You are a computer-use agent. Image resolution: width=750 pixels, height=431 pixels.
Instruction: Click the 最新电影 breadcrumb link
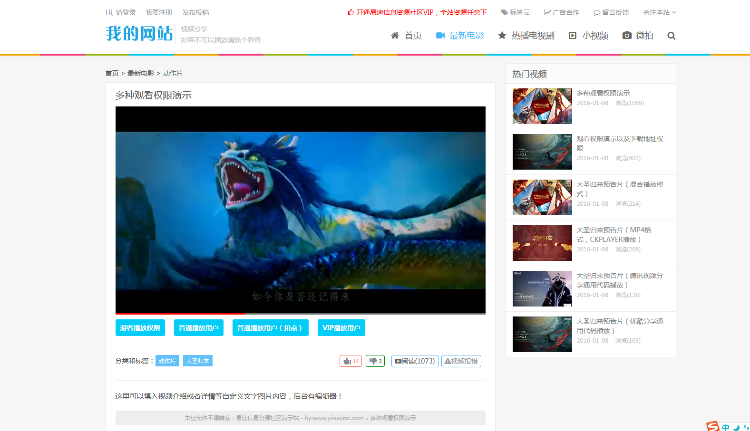click(x=141, y=73)
